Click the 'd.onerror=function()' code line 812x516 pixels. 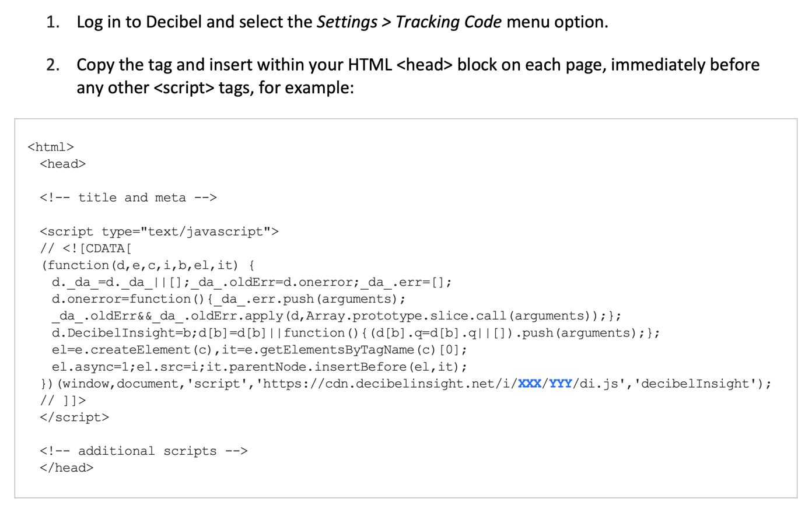pyautogui.click(x=228, y=299)
